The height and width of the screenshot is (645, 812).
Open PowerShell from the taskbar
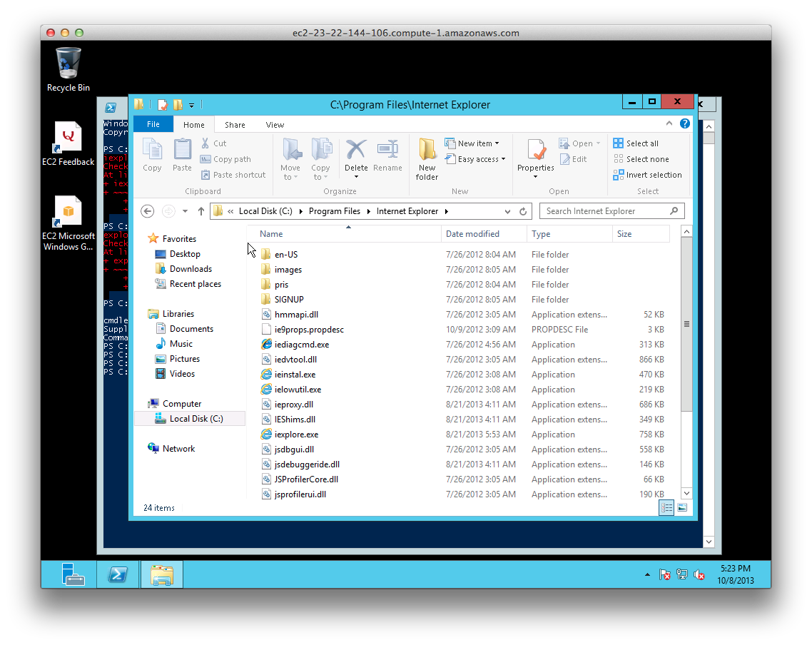coord(118,574)
